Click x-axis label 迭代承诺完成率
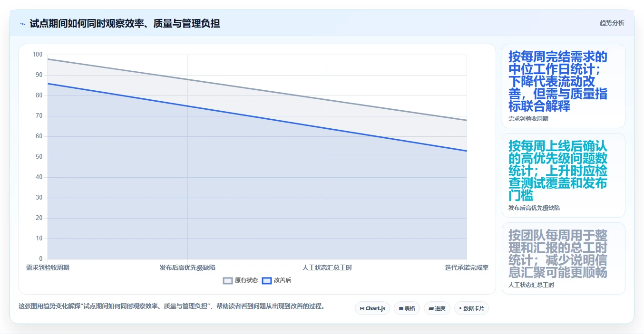This screenshot has height=334, width=644. tap(467, 268)
